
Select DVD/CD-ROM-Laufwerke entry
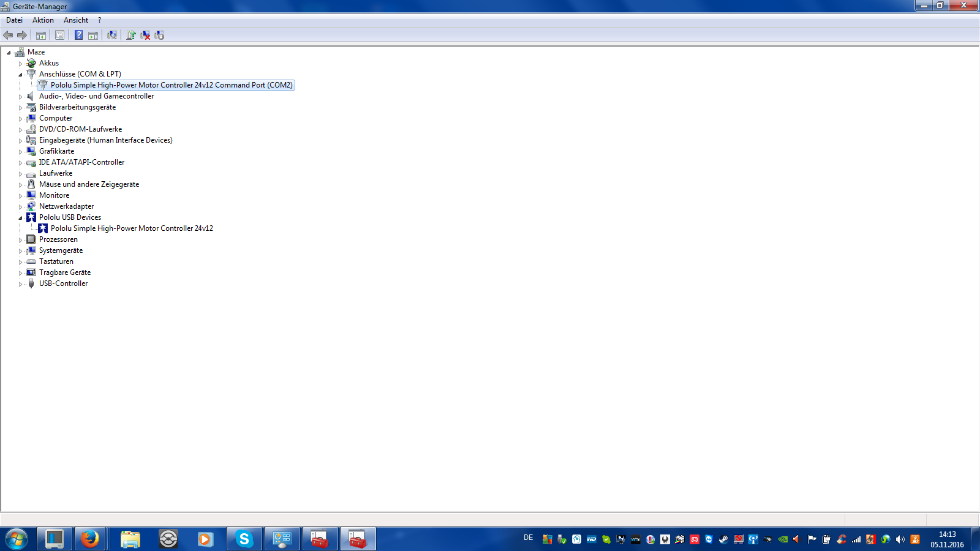[80, 129]
